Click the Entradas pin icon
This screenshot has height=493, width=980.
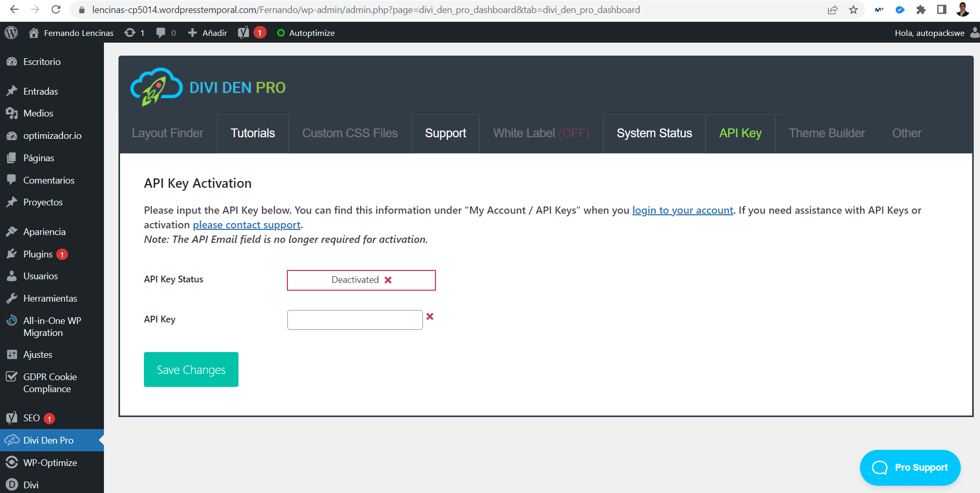pos(11,91)
